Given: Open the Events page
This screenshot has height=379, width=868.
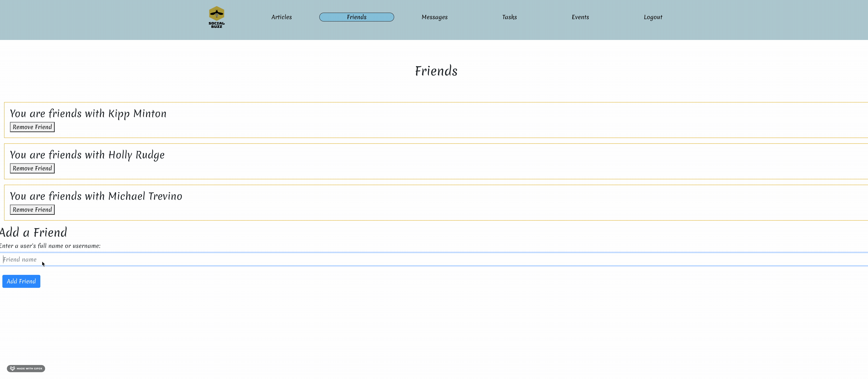Looking at the screenshot, I should [x=580, y=17].
